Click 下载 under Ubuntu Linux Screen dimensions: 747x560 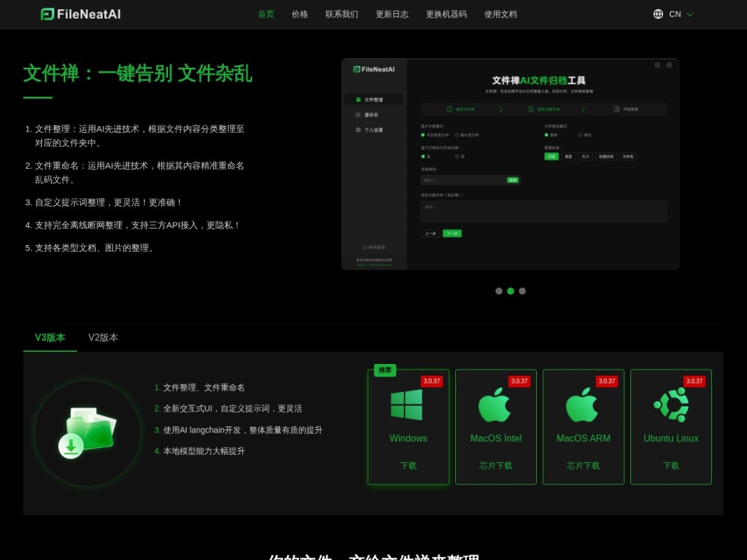[x=671, y=465]
